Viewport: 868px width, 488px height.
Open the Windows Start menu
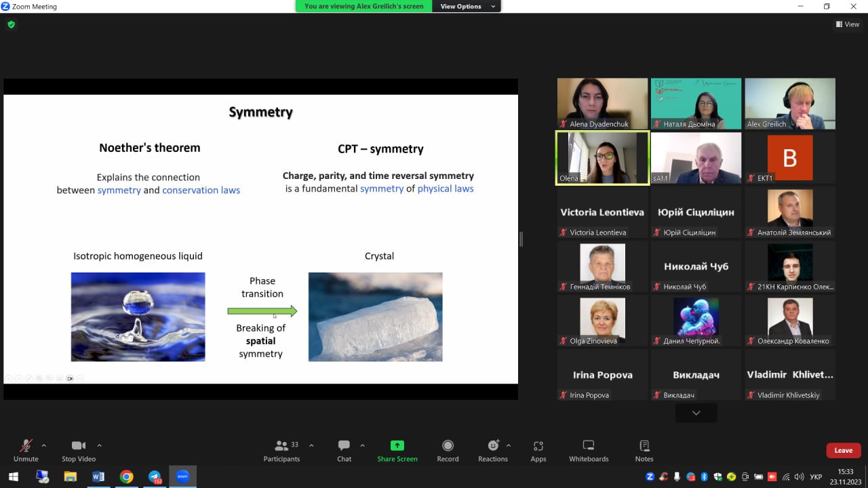[x=13, y=476]
